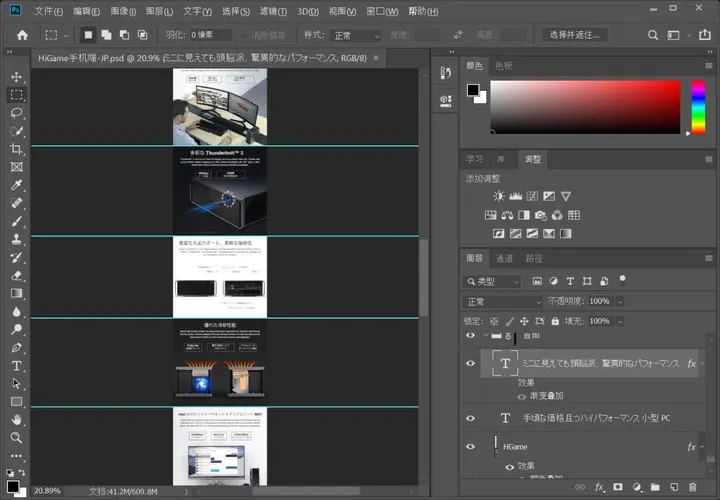Image resolution: width=720 pixels, height=500 pixels.
Task: Activate the Zoom tool in toolbar
Action: click(16, 438)
